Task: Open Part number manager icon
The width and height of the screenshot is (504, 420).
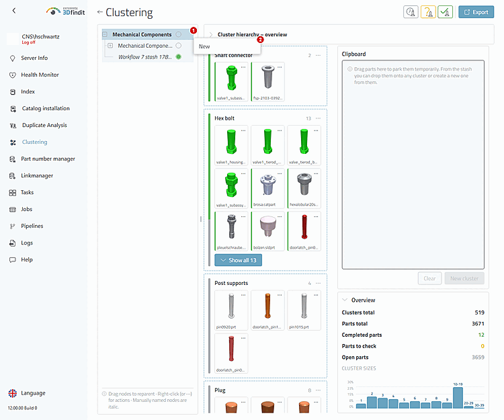Action: [13, 159]
